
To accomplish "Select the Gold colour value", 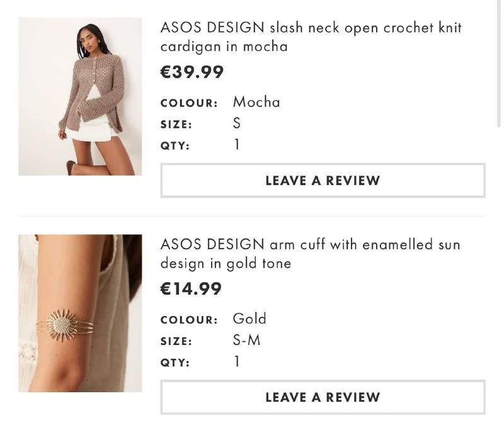I will point(249,319).
